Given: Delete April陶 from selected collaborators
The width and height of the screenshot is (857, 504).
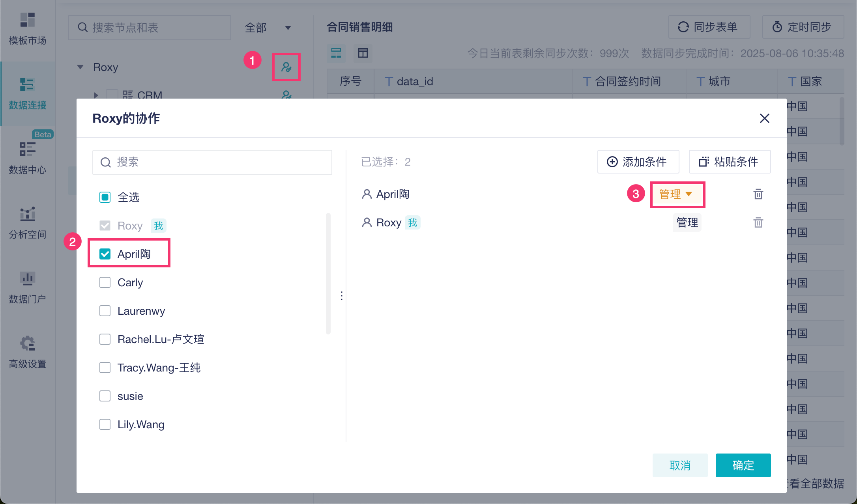Looking at the screenshot, I should 758,194.
